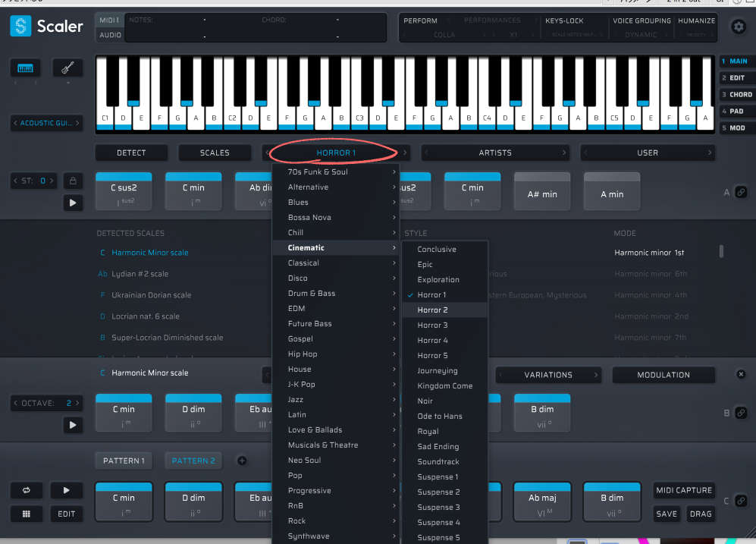The height and width of the screenshot is (544, 756).
Task: Select the C sus2 chord pad
Action: coord(124,191)
